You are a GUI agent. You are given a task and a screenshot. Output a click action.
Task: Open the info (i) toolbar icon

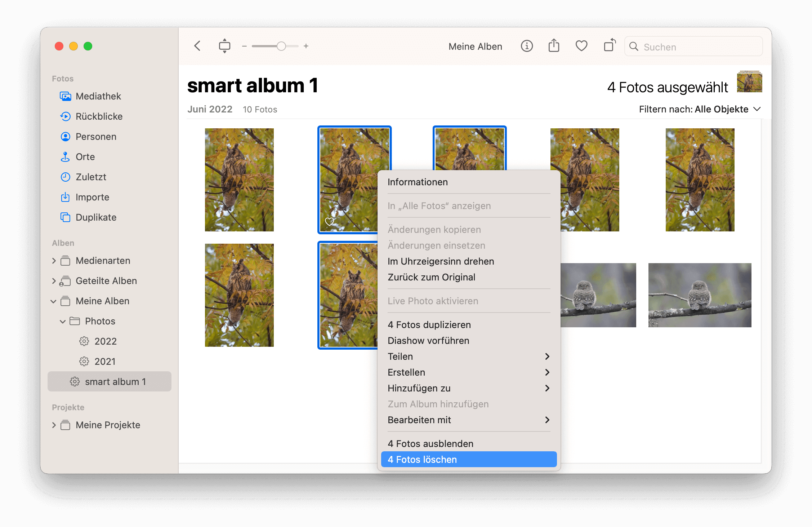[527, 46]
